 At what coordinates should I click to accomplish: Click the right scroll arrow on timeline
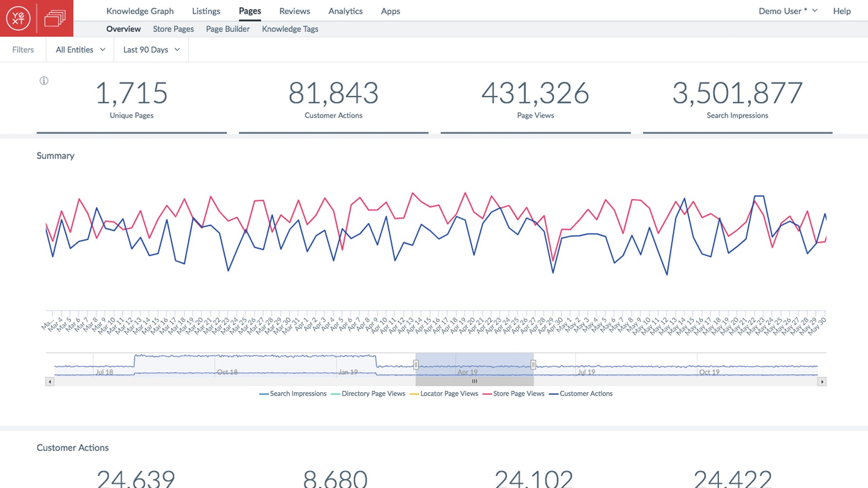tap(822, 382)
